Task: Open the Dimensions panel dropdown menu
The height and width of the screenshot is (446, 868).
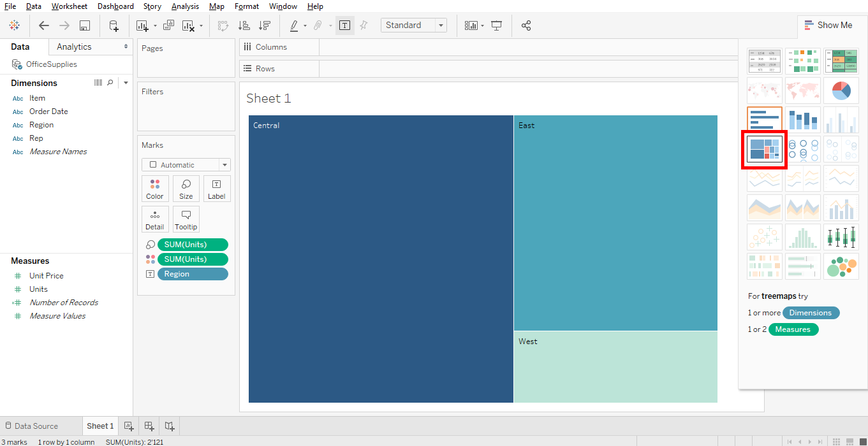Action: pos(126,82)
